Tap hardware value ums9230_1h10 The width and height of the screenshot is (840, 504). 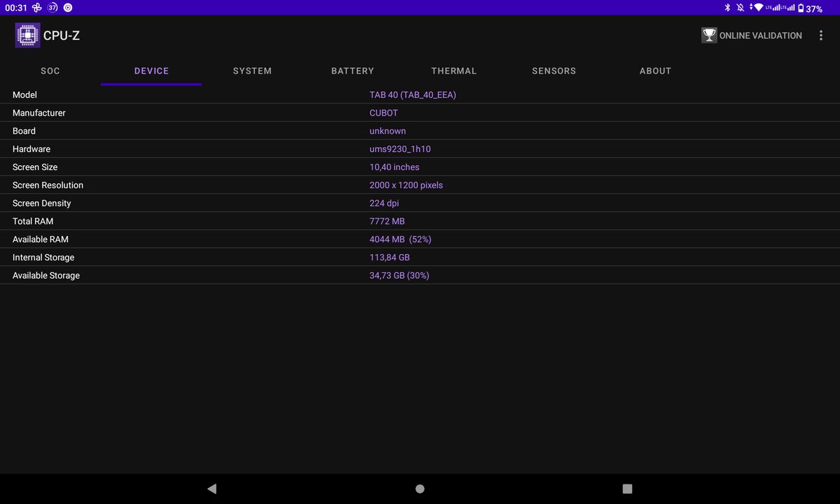(400, 149)
